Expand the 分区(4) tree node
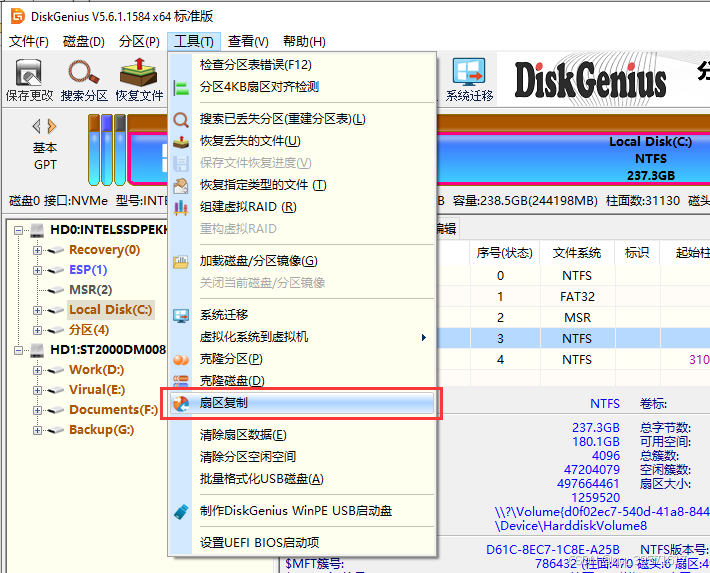The width and height of the screenshot is (710, 573). tap(38, 330)
